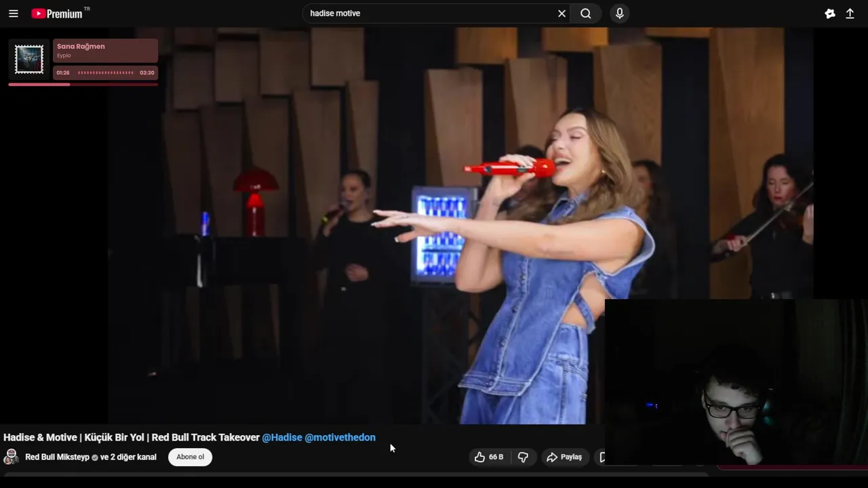Click the magnifier search button

586,14
